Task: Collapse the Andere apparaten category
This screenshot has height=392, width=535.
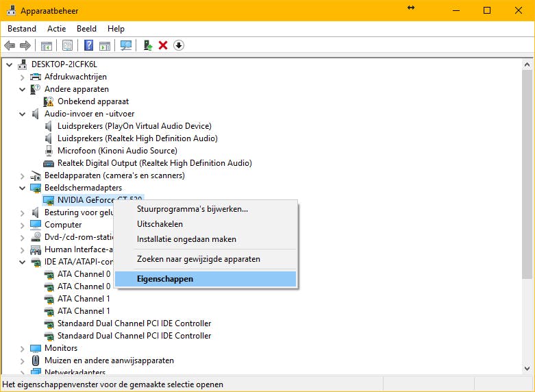Action: 22,90
